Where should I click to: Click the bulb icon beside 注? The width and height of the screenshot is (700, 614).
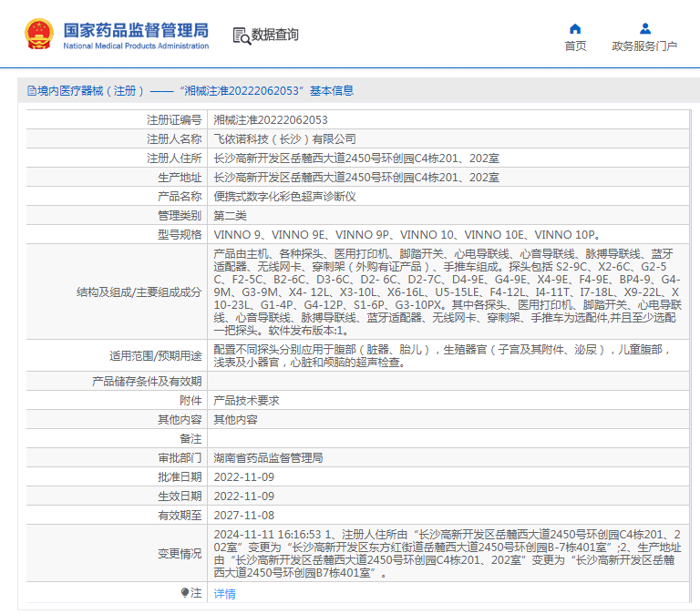(x=185, y=593)
